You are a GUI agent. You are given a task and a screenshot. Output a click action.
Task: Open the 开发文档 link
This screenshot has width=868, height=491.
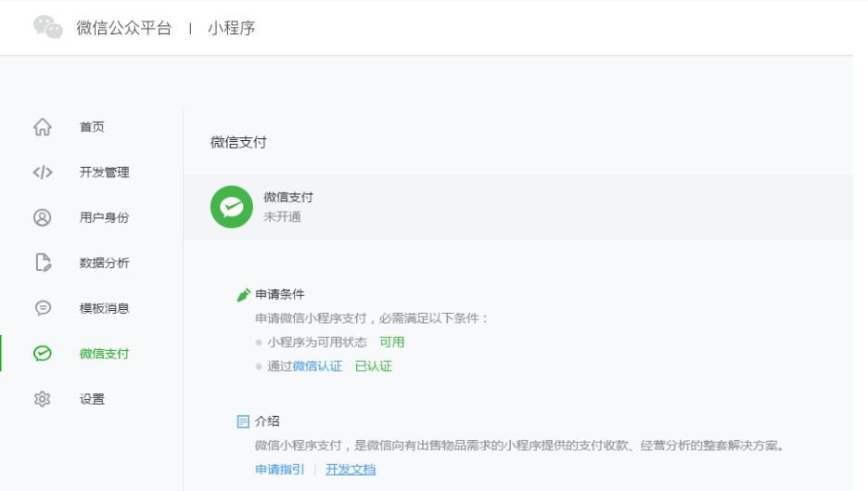click(x=351, y=470)
